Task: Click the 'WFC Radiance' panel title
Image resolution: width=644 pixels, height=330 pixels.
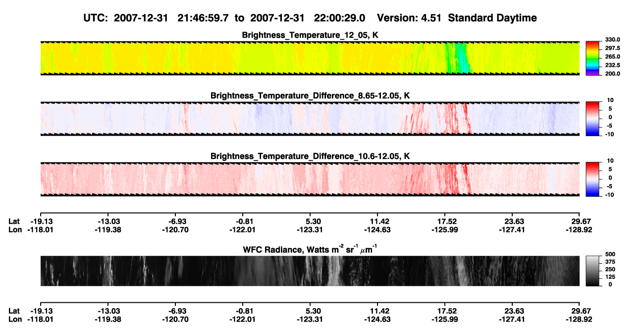Action: 310,249
